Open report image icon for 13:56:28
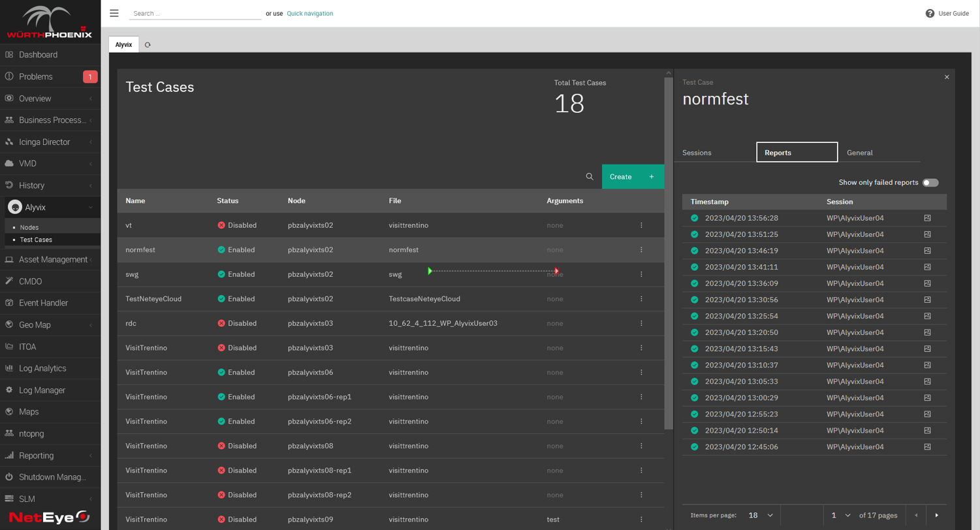This screenshot has height=530, width=980. point(927,218)
